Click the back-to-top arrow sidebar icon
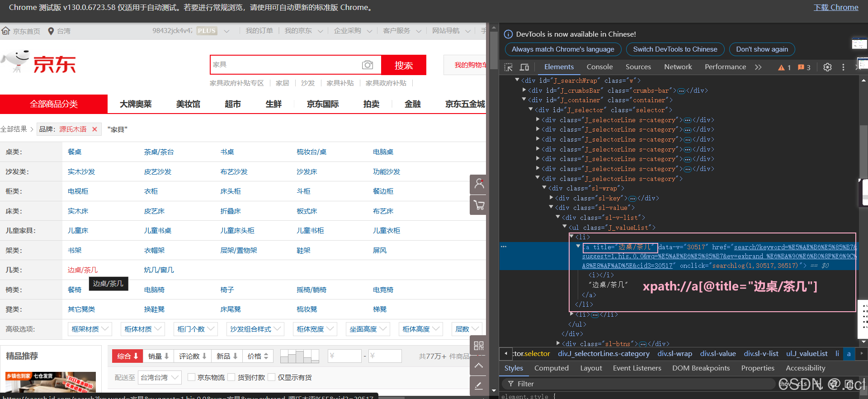Screen dimensions: 868x399 479,366
